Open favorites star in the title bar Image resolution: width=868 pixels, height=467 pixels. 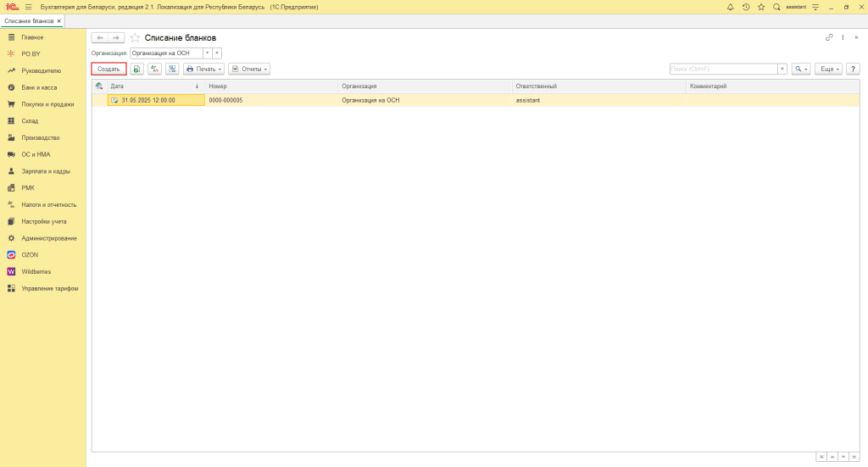(761, 7)
